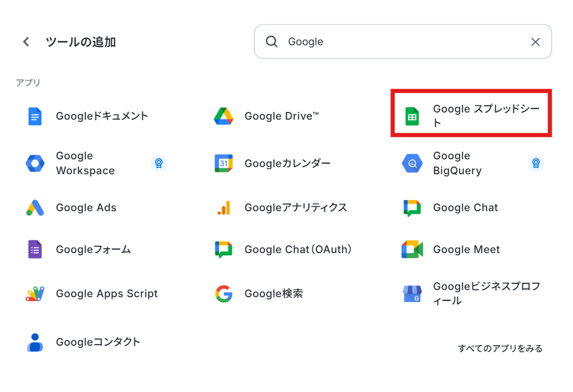This screenshot has width=573, height=392.
Task: Pick the Google Chat (OAuth) bubble icon
Action: [x=224, y=250]
